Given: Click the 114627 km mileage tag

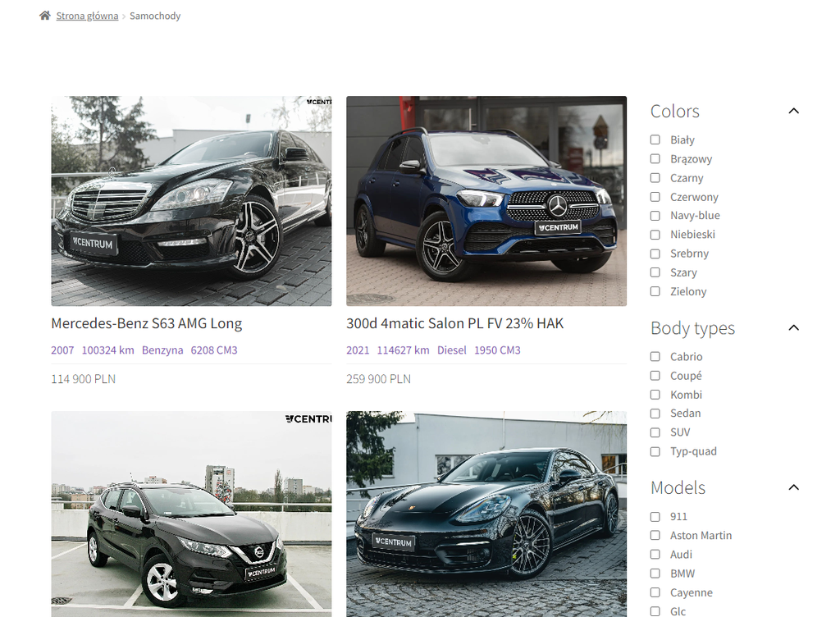Looking at the screenshot, I should 403,350.
